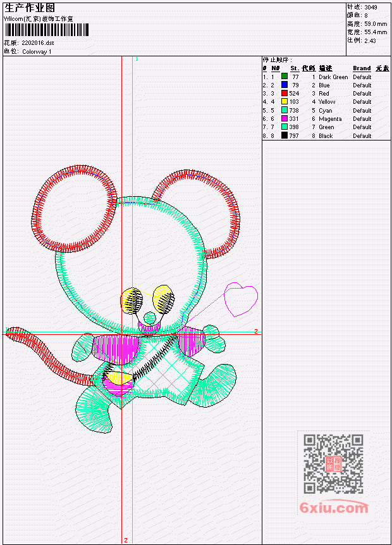
Task: Select the Red color swatch in row 3
Action: (x=285, y=93)
